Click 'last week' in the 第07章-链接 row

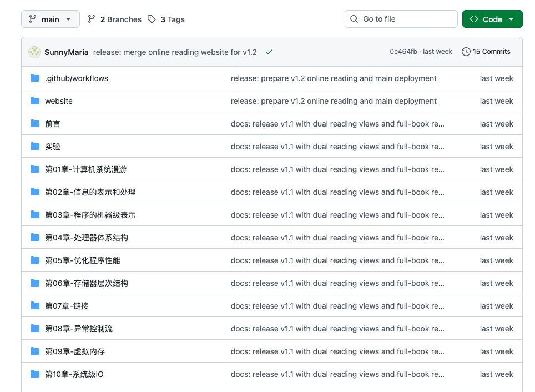tap(497, 306)
